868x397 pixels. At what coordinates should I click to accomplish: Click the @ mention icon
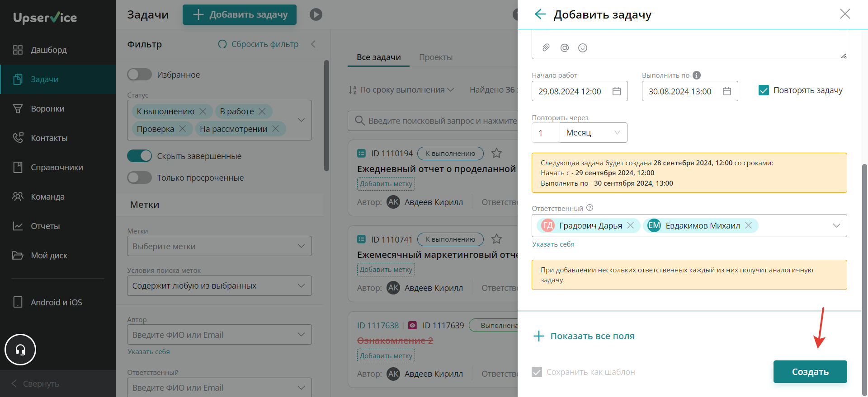pos(564,47)
